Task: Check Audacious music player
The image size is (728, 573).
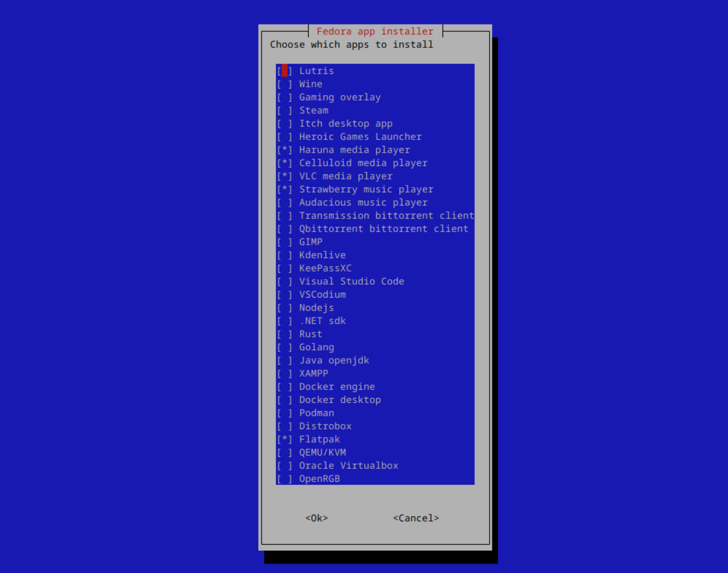Action: (285, 203)
